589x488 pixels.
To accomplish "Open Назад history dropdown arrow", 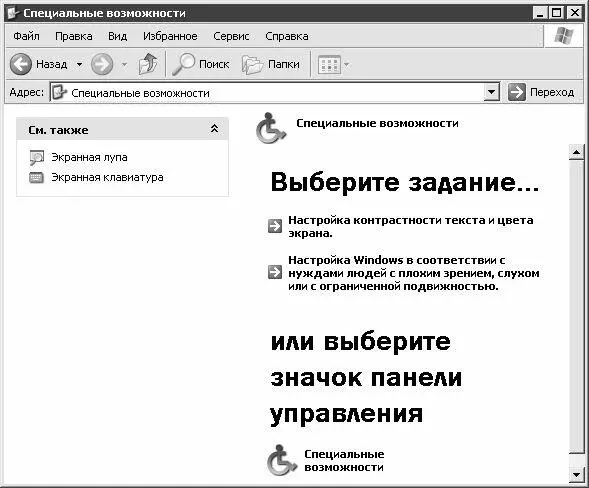I will tap(79, 65).
